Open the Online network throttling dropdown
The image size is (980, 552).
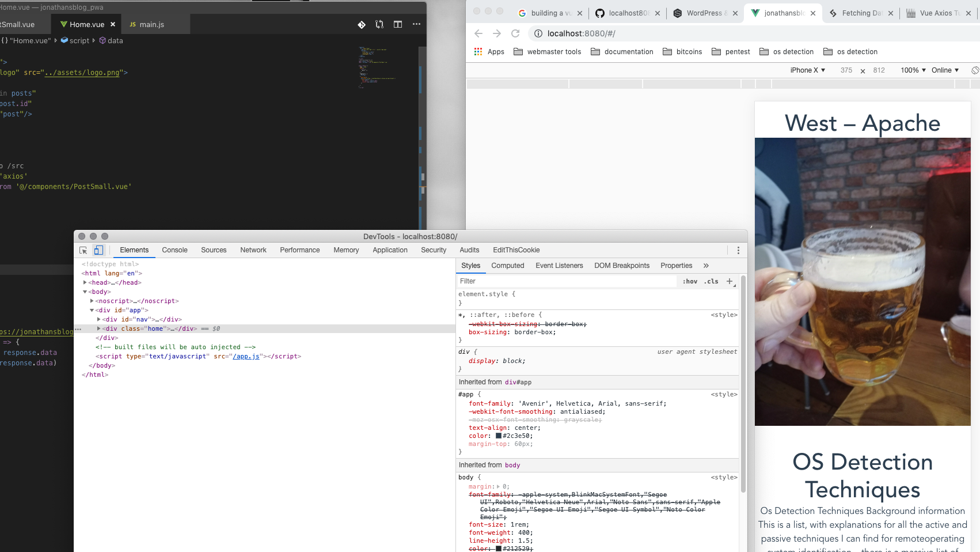pyautogui.click(x=945, y=70)
